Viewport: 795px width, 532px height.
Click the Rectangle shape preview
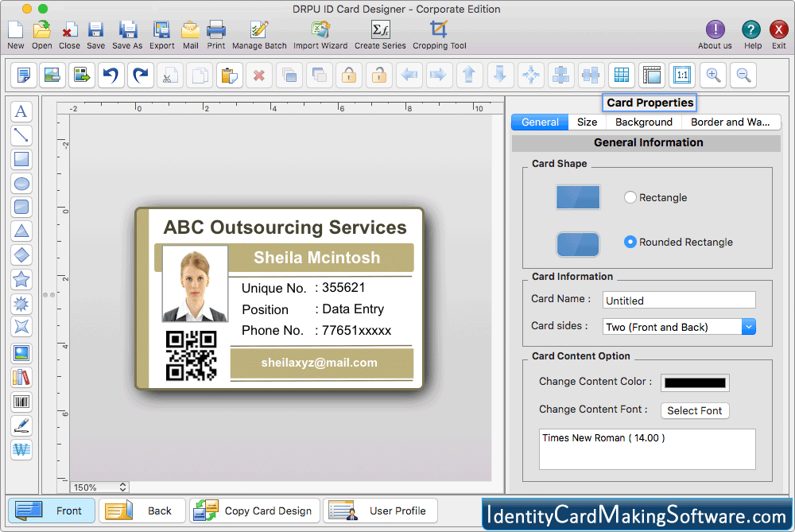tap(578, 197)
